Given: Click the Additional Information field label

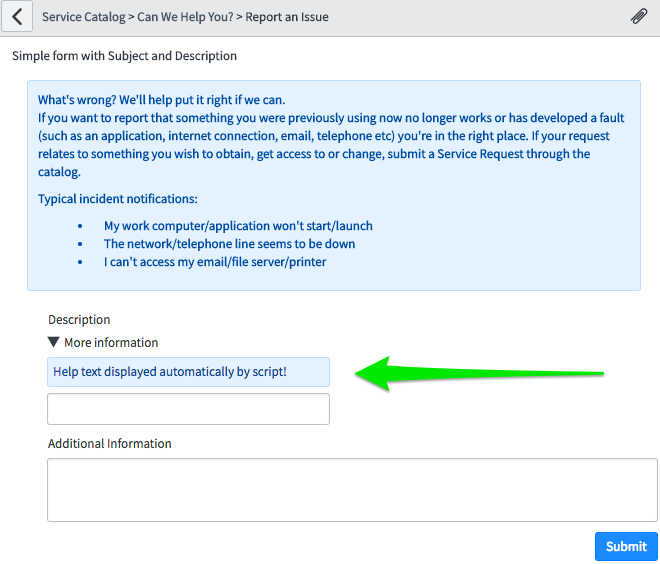Looking at the screenshot, I should point(110,444).
